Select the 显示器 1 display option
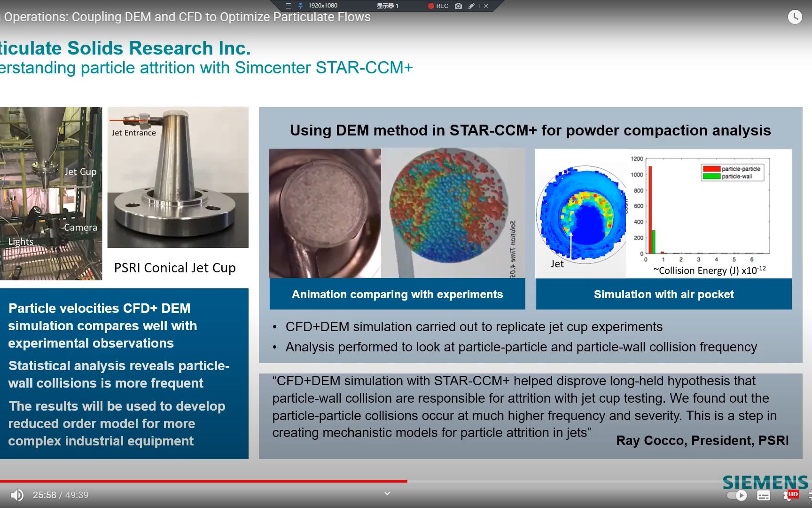Image resolution: width=812 pixels, height=508 pixels. (388, 6)
